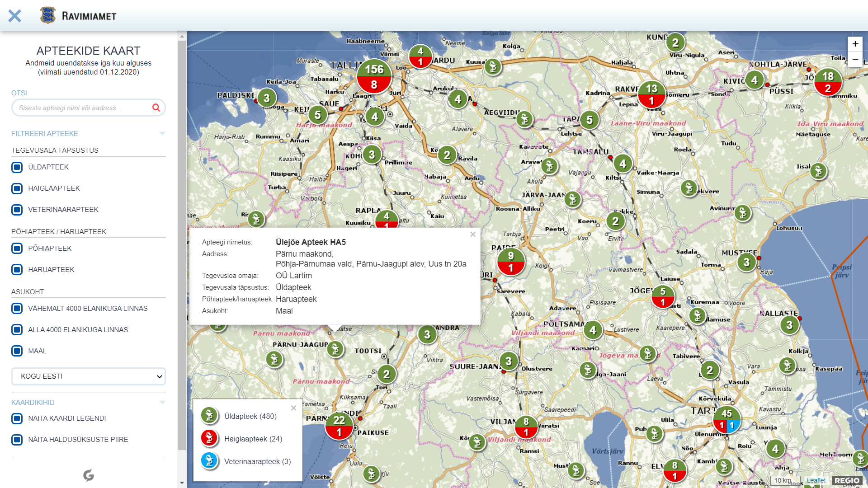Click the refresh icon at sidebar bottom
Image resolution: width=868 pixels, height=488 pixels.
tap(89, 475)
